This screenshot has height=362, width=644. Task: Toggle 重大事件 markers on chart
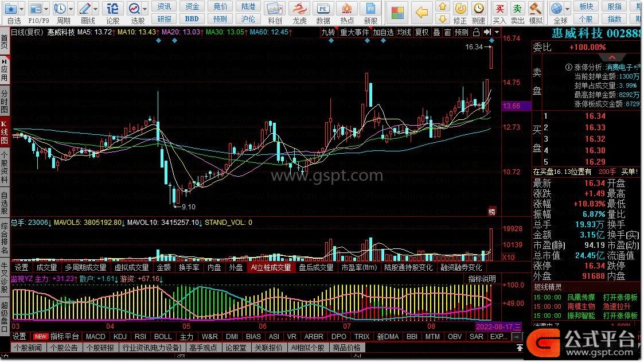pos(354,32)
